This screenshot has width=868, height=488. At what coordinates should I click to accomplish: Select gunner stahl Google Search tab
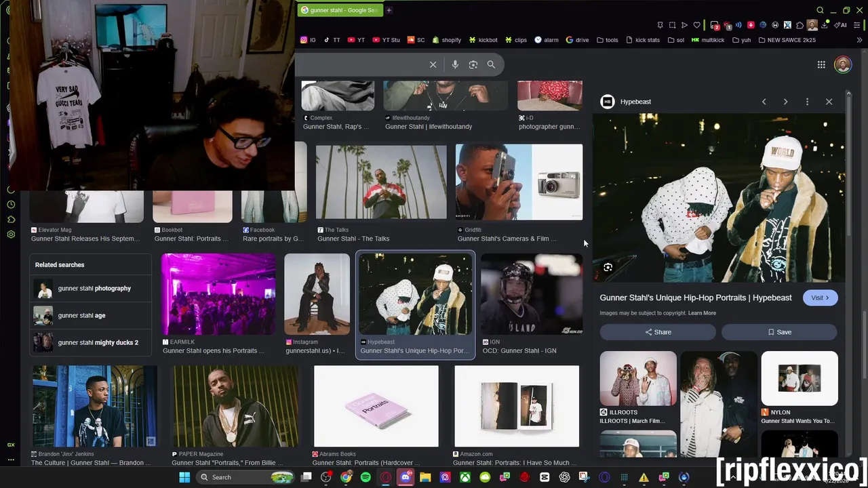pos(339,10)
